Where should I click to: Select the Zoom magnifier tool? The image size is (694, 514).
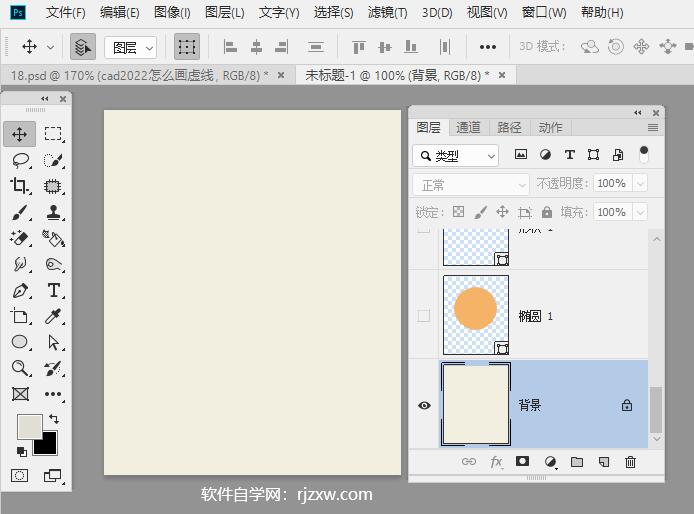(x=20, y=368)
